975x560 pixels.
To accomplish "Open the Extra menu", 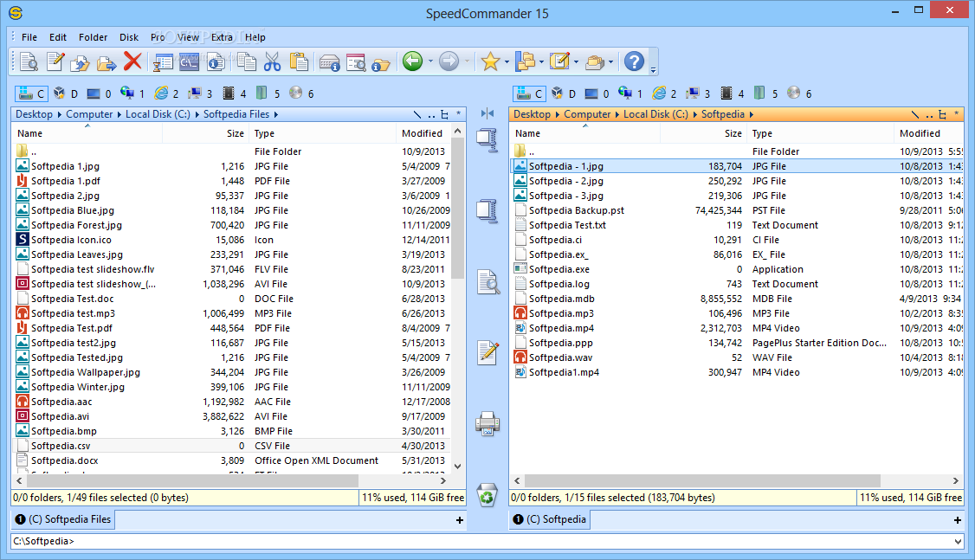I will click(x=222, y=37).
